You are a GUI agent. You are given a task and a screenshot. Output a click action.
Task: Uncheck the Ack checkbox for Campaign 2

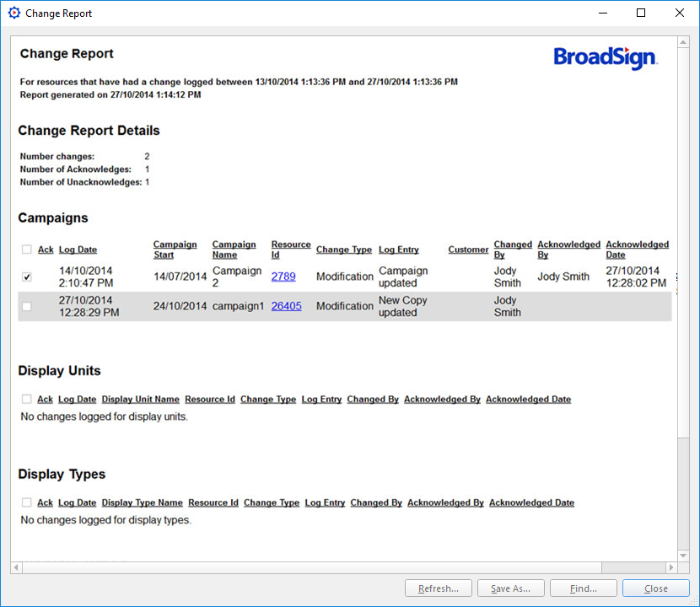click(x=27, y=277)
